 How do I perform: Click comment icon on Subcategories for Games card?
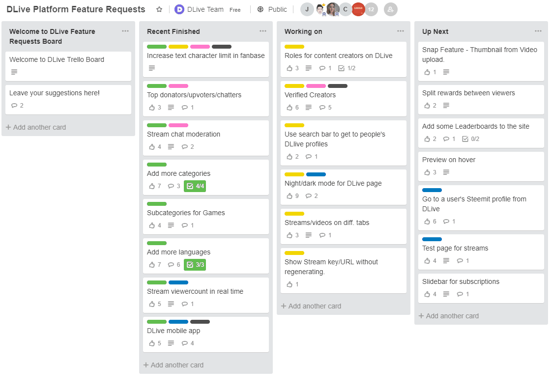184,225
